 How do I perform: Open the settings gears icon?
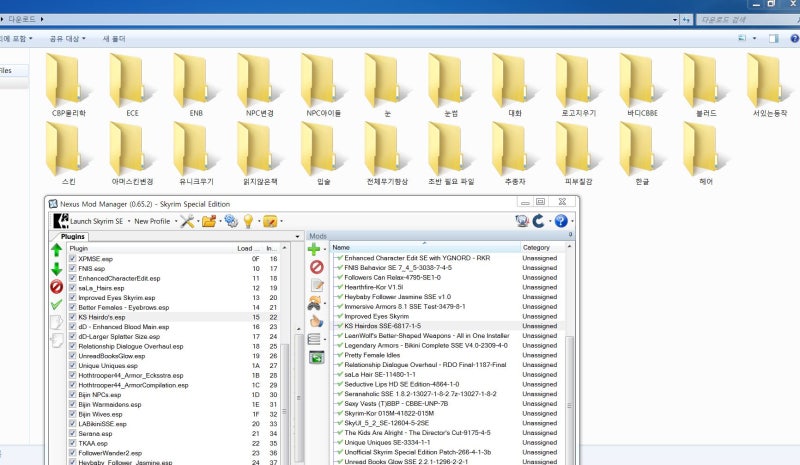coord(231,221)
